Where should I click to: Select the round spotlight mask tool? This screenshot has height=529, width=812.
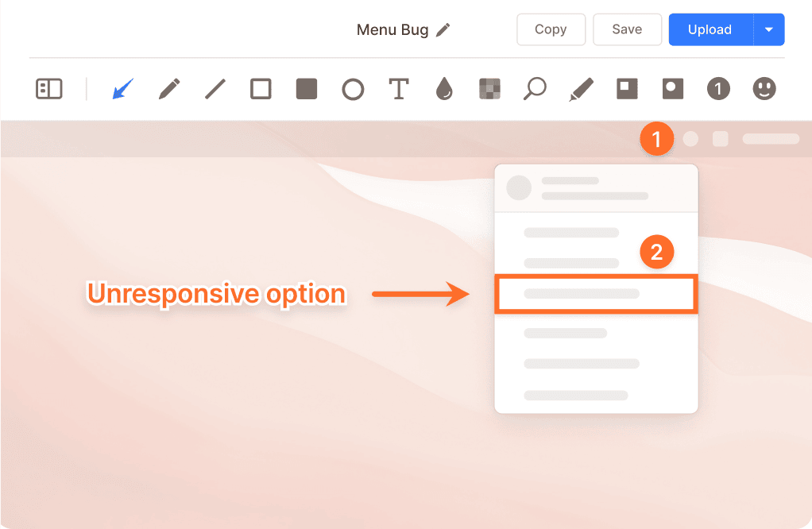[673, 89]
